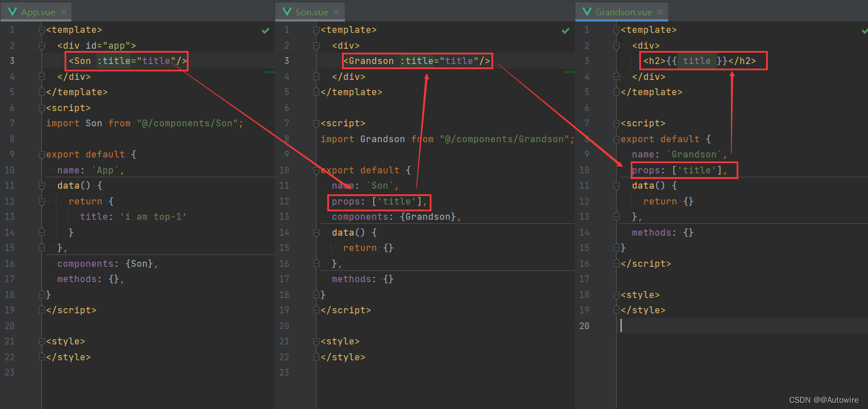Click the <Son :title="title"/> code in App.vue

point(128,61)
